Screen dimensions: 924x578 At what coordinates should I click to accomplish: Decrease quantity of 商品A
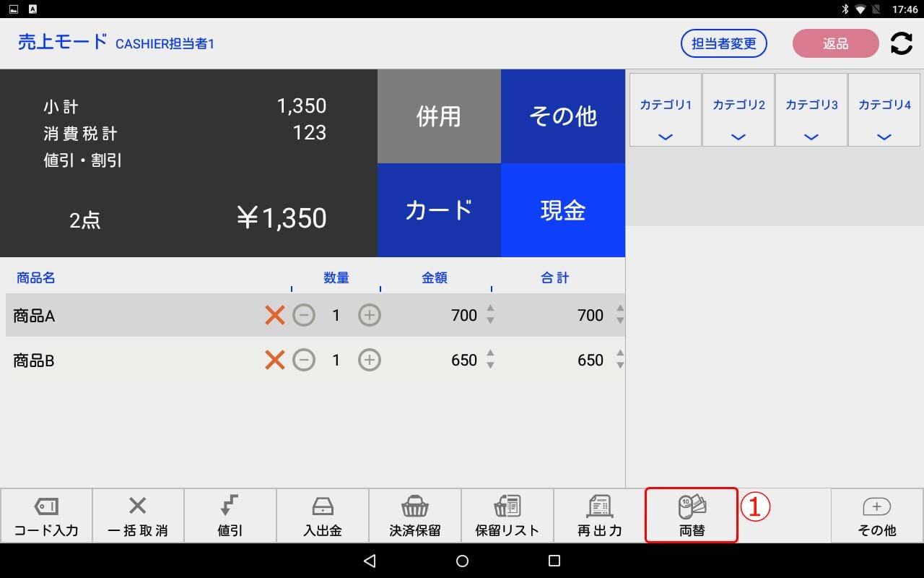pyautogui.click(x=304, y=315)
